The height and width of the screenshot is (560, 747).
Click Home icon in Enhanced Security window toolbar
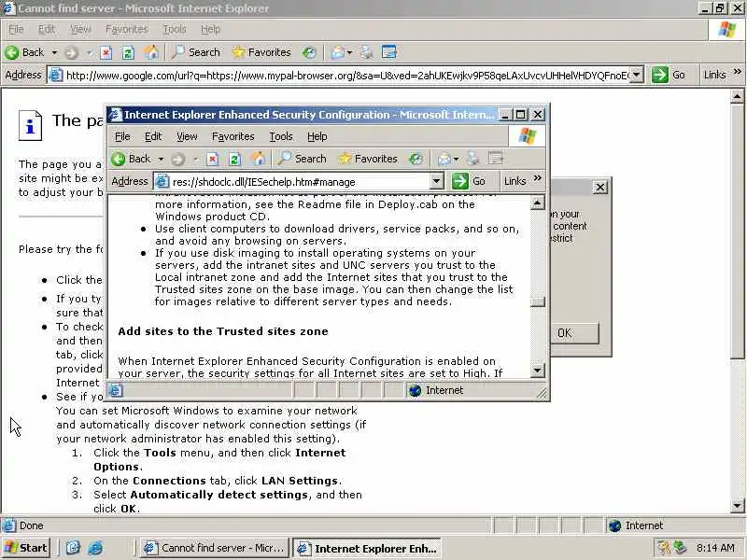[258, 158]
